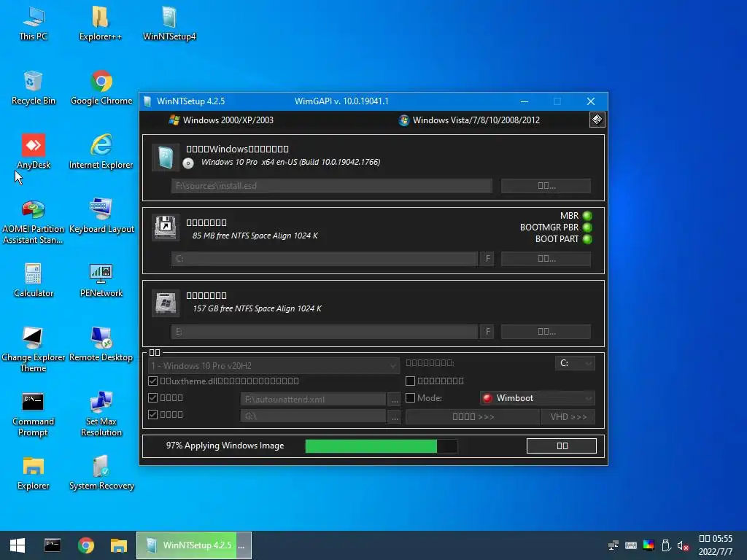Open AOMEI Partition Assistant icon

(x=34, y=222)
